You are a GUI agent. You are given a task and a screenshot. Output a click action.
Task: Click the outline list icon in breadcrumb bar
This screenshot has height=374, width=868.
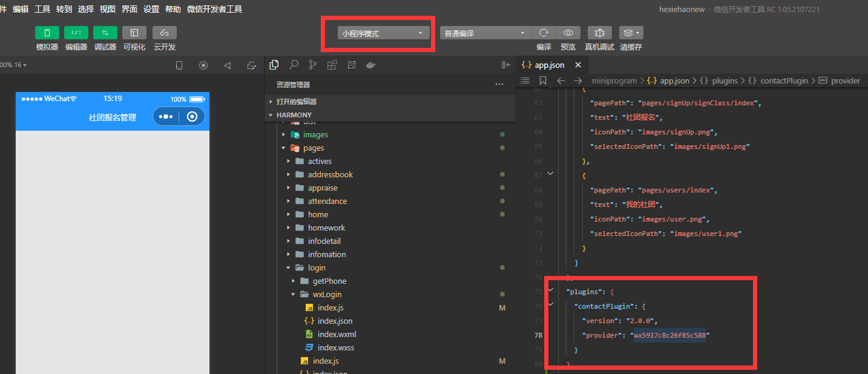click(525, 80)
